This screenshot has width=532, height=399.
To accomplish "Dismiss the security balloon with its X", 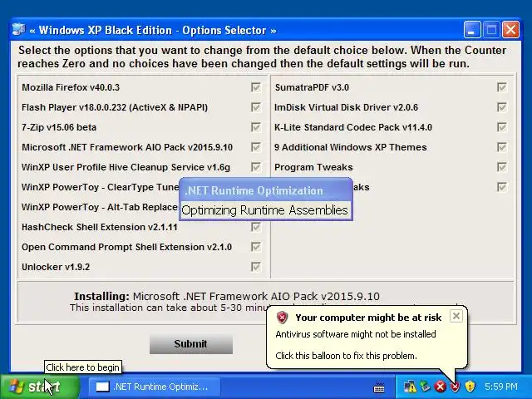I will pos(456,316).
